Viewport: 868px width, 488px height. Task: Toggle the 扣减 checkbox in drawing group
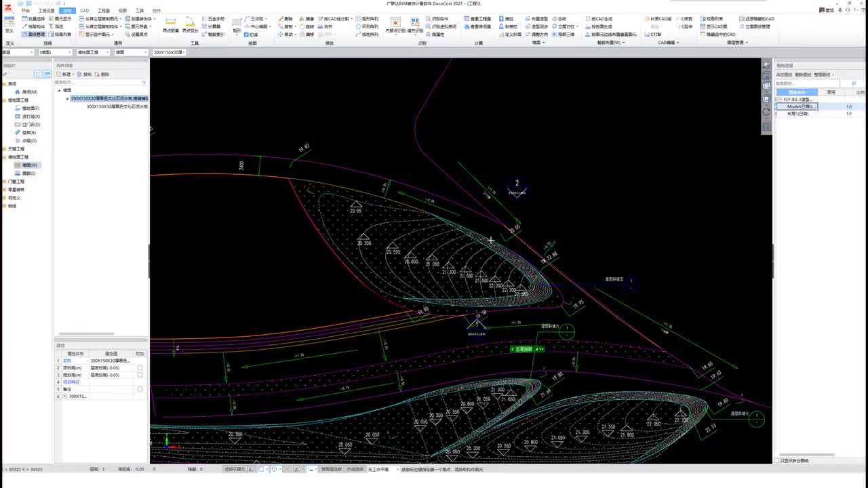pyautogui.click(x=246, y=35)
